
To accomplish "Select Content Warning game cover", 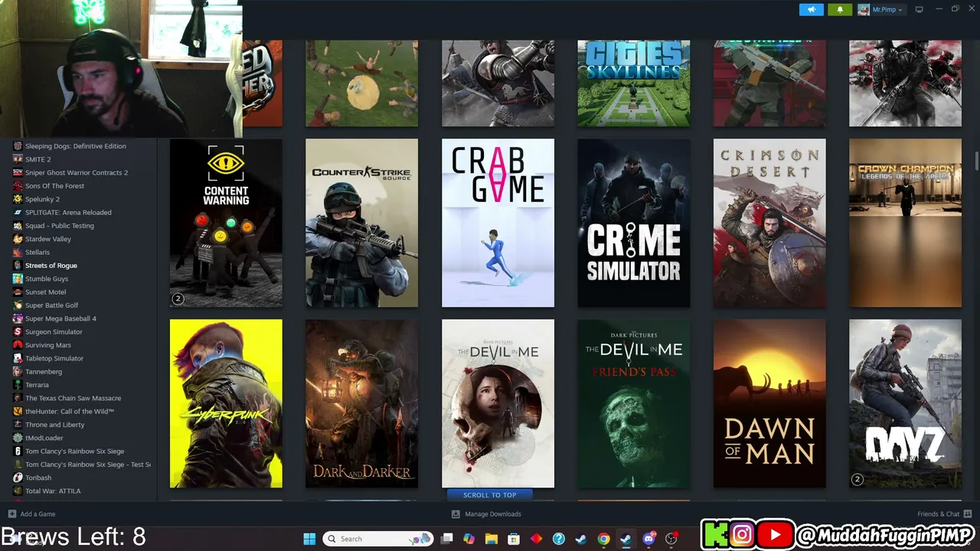I will click(226, 223).
